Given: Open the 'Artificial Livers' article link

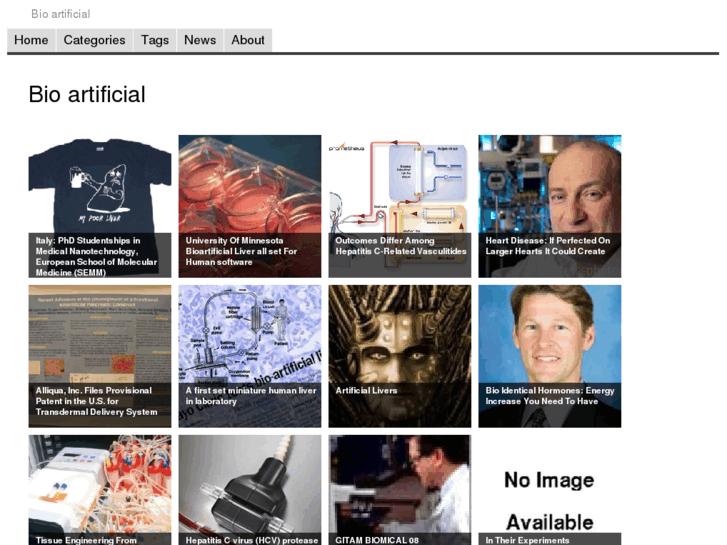Looking at the screenshot, I should coord(366,391).
